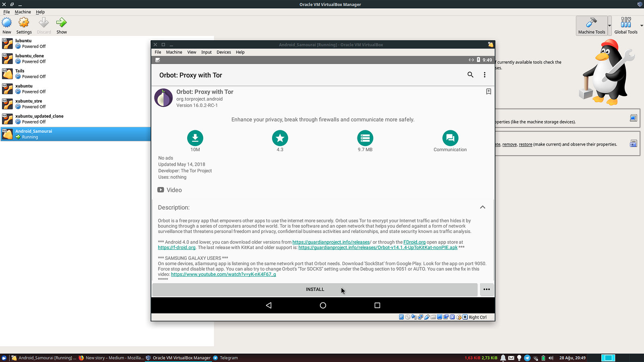Open the YouTube video link in description
The image size is (644, 362).
click(223, 274)
